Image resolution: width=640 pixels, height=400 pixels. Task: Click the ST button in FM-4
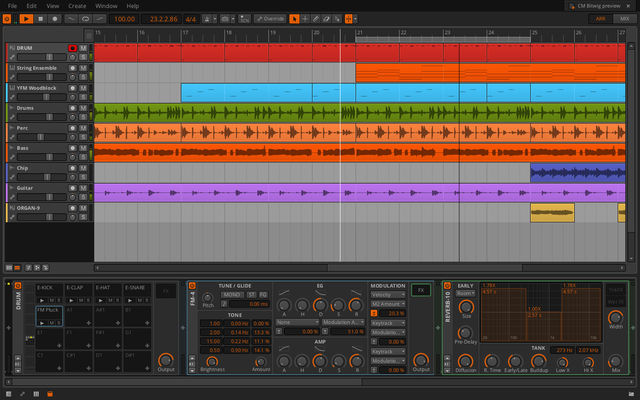click(x=251, y=295)
